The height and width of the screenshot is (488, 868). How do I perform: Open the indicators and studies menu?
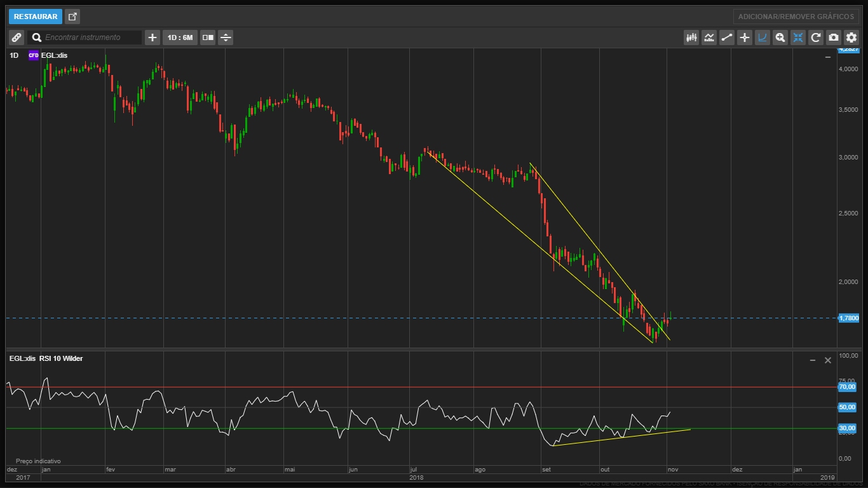click(709, 37)
